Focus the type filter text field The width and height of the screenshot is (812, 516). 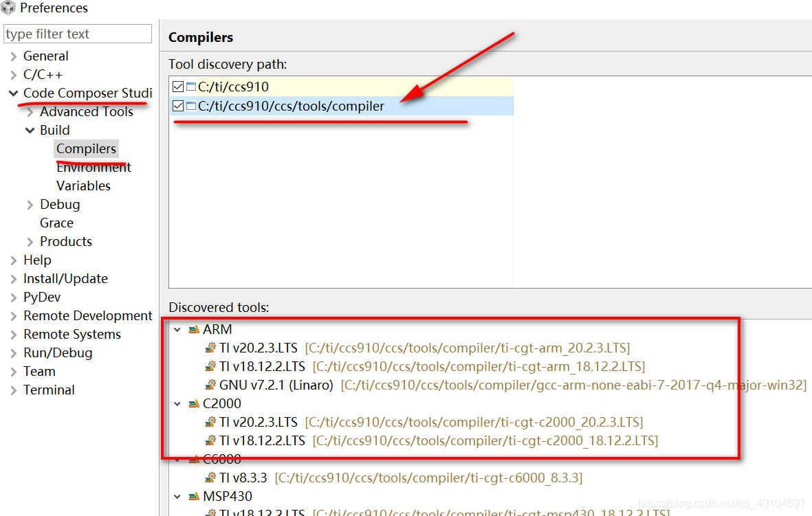point(78,34)
